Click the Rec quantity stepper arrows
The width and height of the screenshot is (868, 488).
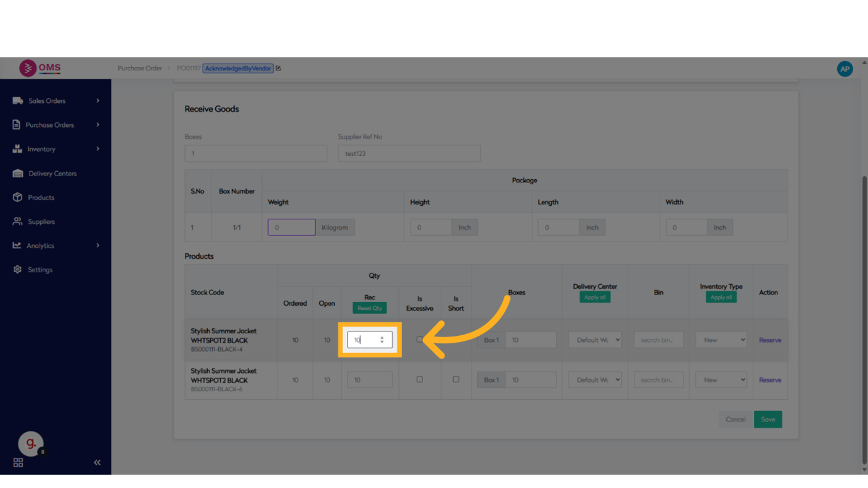[x=382, y=340]
